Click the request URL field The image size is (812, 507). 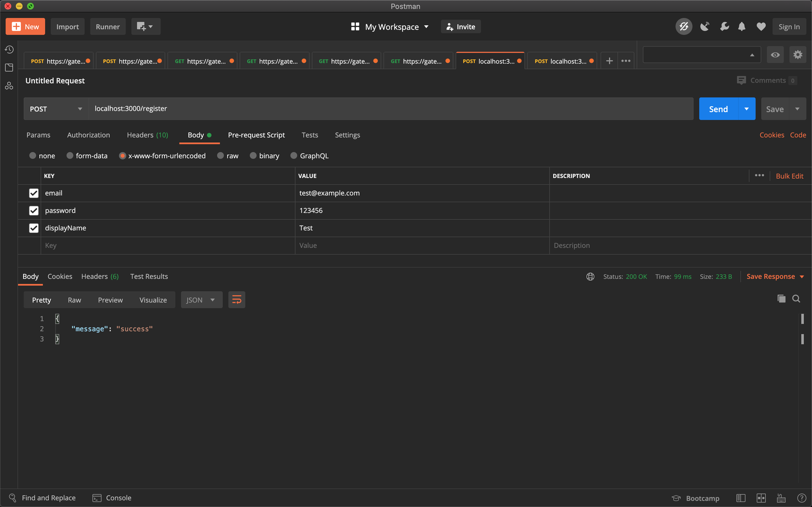tap(391, 109)
